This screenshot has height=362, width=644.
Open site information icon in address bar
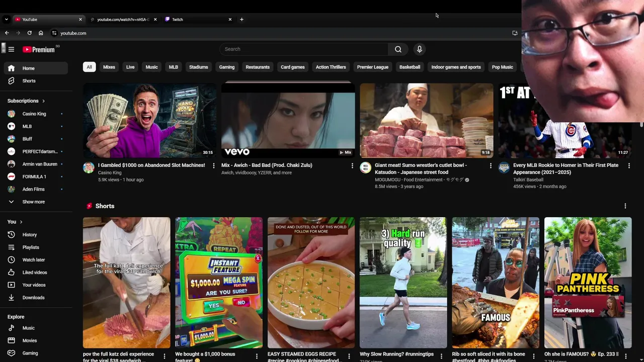[x=54, y=33]
